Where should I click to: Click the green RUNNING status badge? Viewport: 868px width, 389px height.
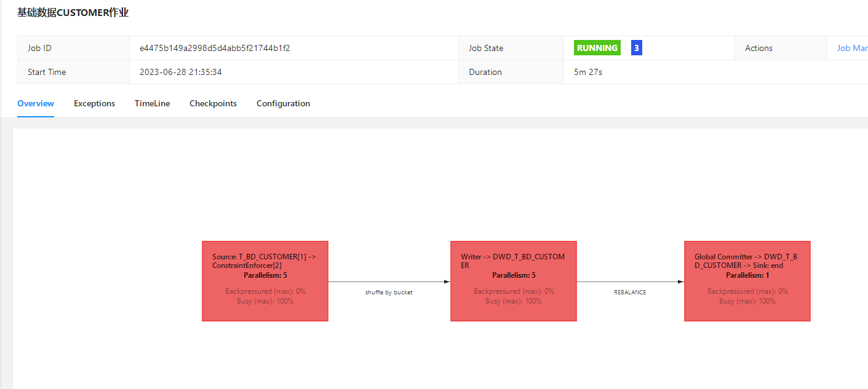coord(597,48)
